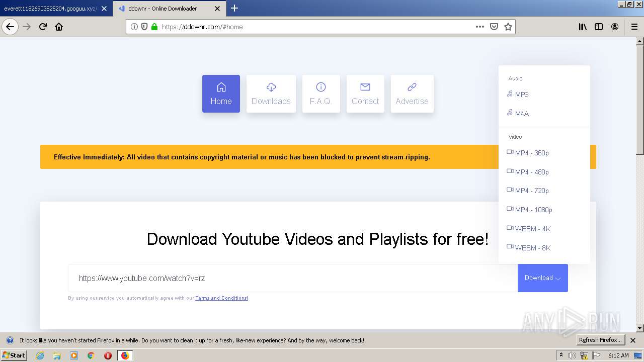This screenshot has height=362, width=644.
Task: Click the Action Center flag tray icon
Action: 596,355
